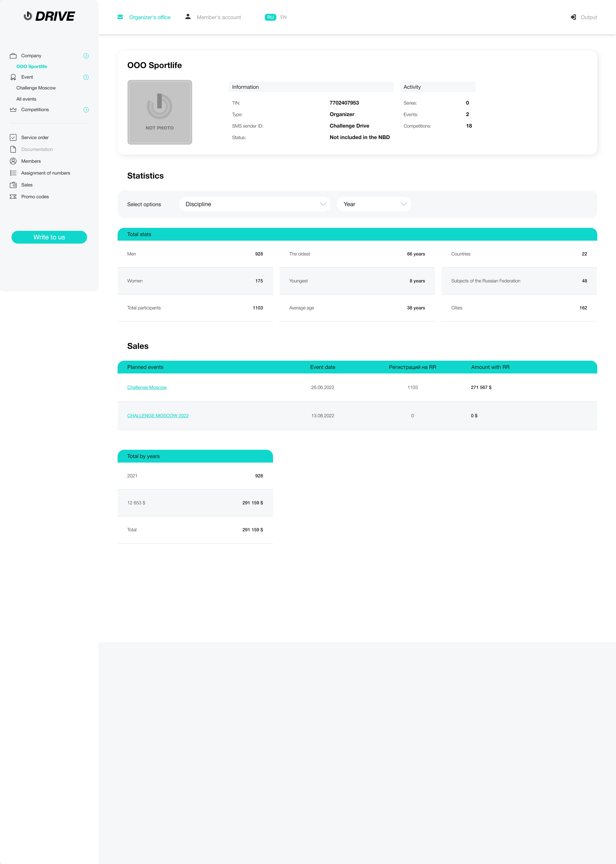Open All events in sidebar
The width and height of the screenshot is (616, 864).
(26, 99)
